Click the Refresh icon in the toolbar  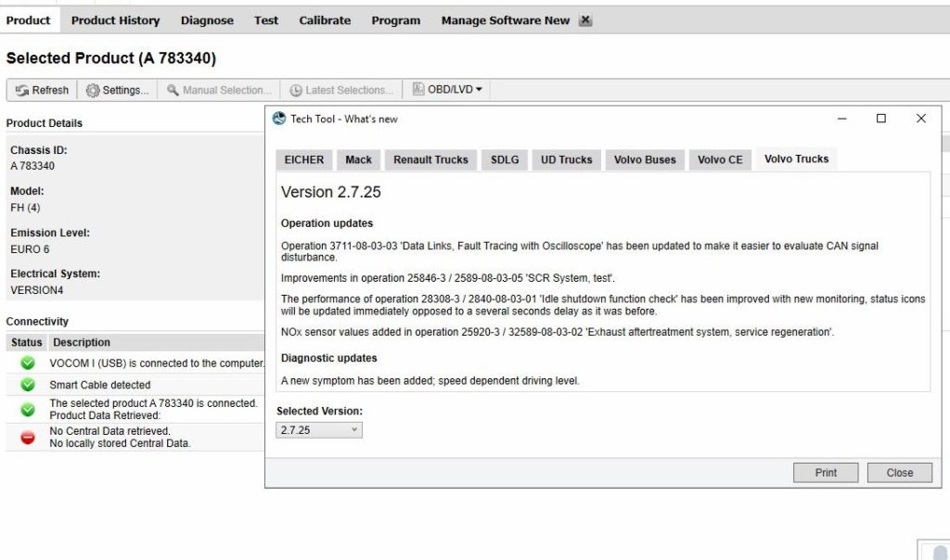[x=19, y=90]
